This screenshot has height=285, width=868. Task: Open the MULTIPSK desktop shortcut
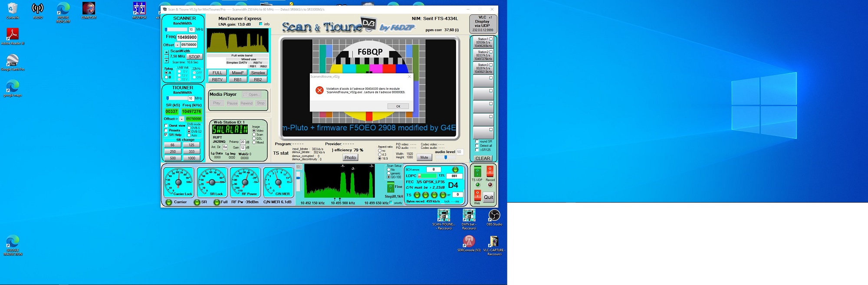coord(139,11)
